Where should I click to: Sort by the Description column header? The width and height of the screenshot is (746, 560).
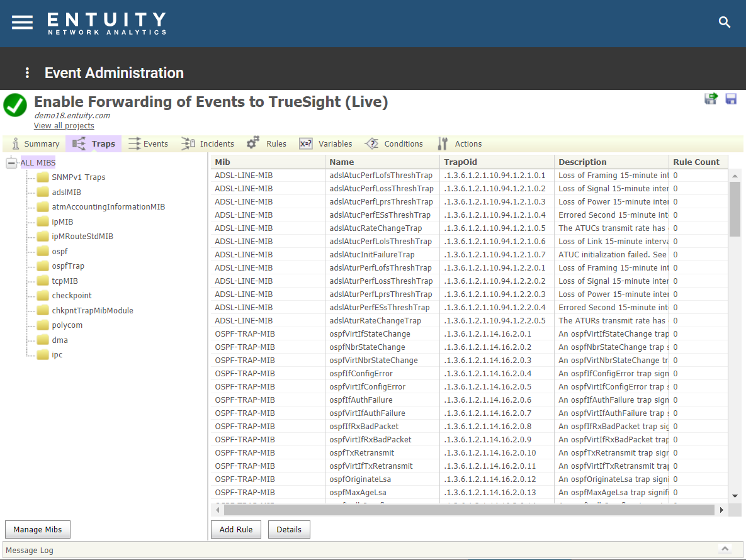tap(612, 162)
